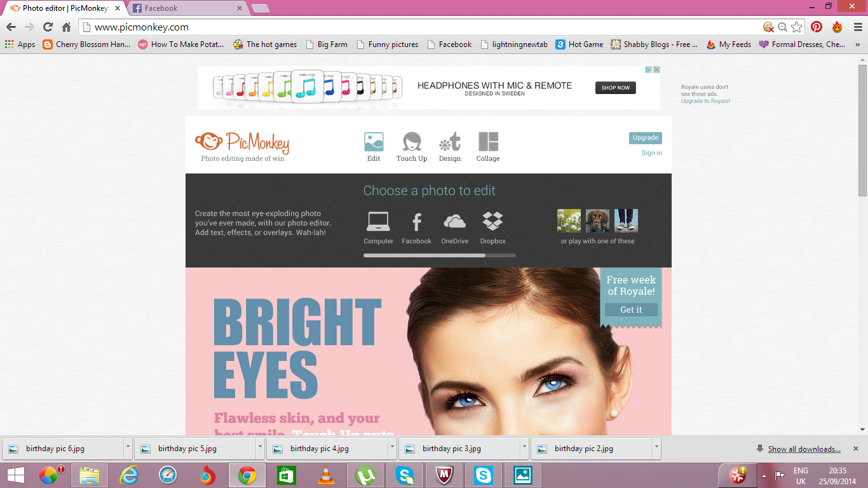The width and height of the screenshot is (868, 488).
Task: Open the Apps bookmark shortcut
Action: [x=20, y=44]
